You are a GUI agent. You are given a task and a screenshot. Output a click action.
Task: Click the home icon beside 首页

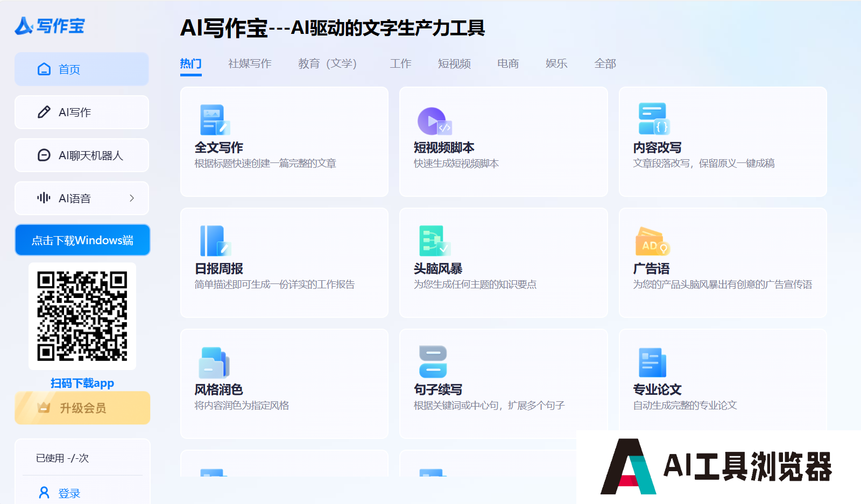click(x=44, y=69)
